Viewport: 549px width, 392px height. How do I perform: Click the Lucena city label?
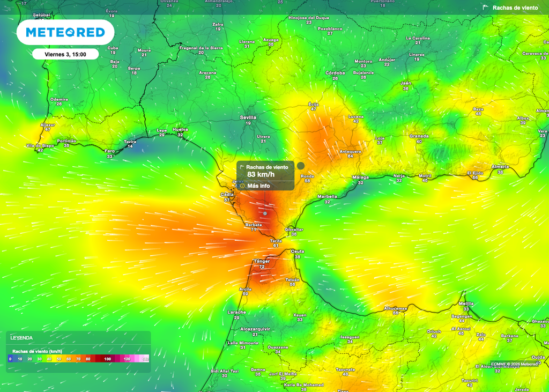click(x=356, y=117)
